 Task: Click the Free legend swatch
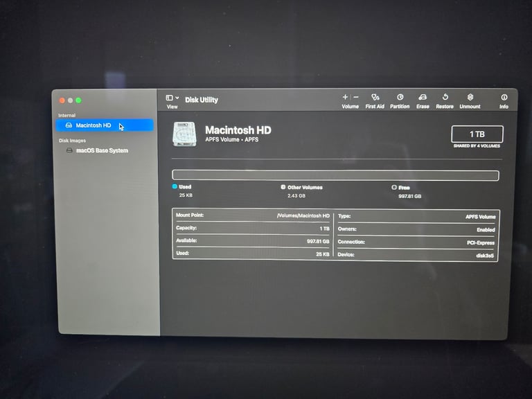tap(394, 187)
